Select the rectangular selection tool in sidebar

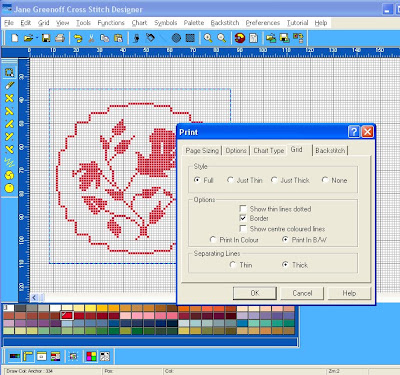point(9,72)
